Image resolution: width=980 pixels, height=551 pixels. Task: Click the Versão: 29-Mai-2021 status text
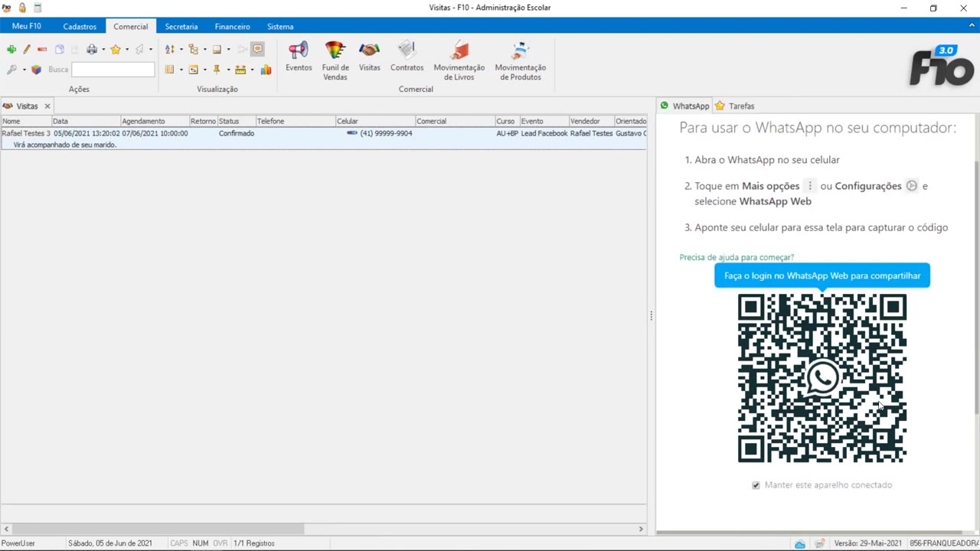click(867, 543)
